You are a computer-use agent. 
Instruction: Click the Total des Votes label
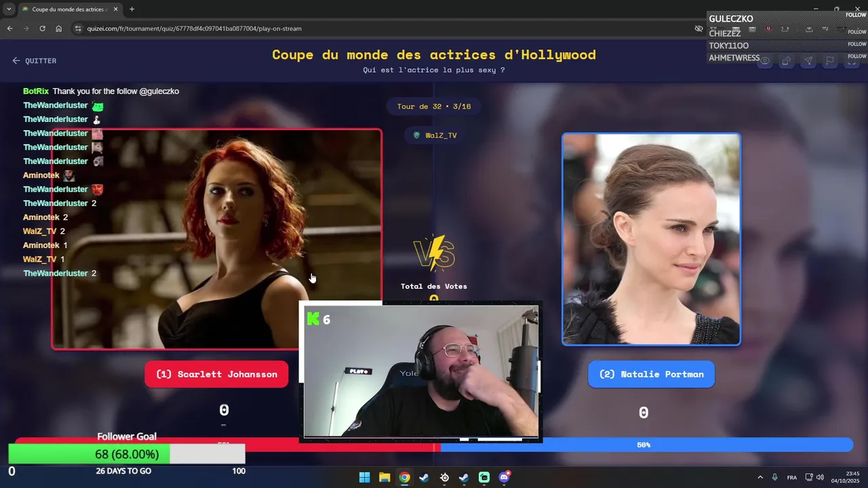(x=434, y=286)
